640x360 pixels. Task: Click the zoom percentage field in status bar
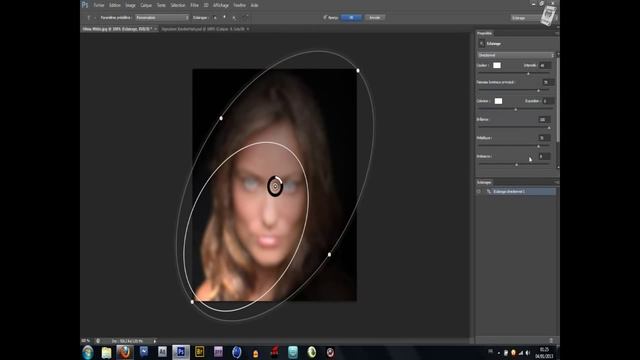(86, 341)
